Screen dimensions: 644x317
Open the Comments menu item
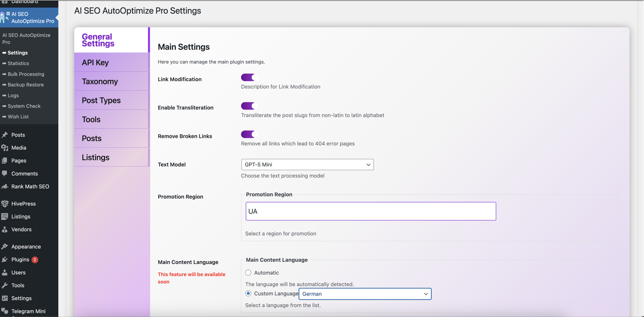pos(25,173)
